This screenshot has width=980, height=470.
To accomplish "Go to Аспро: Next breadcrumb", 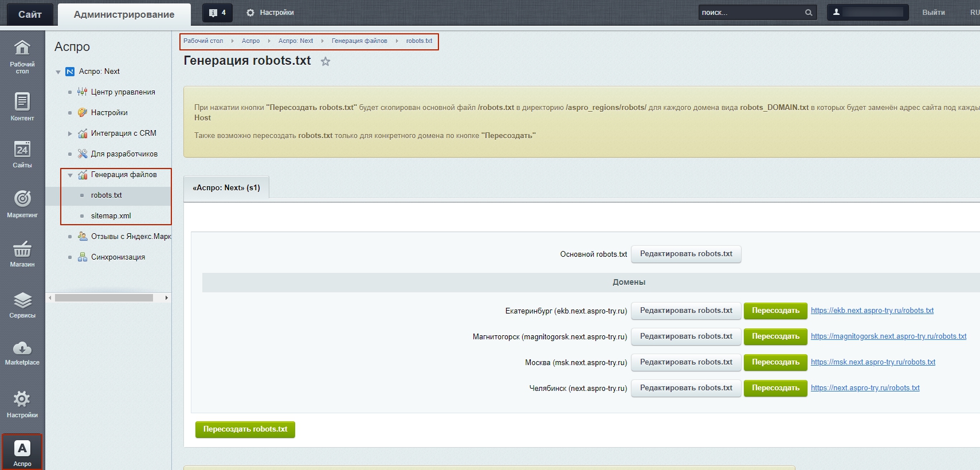I will (x=296, y=41).
